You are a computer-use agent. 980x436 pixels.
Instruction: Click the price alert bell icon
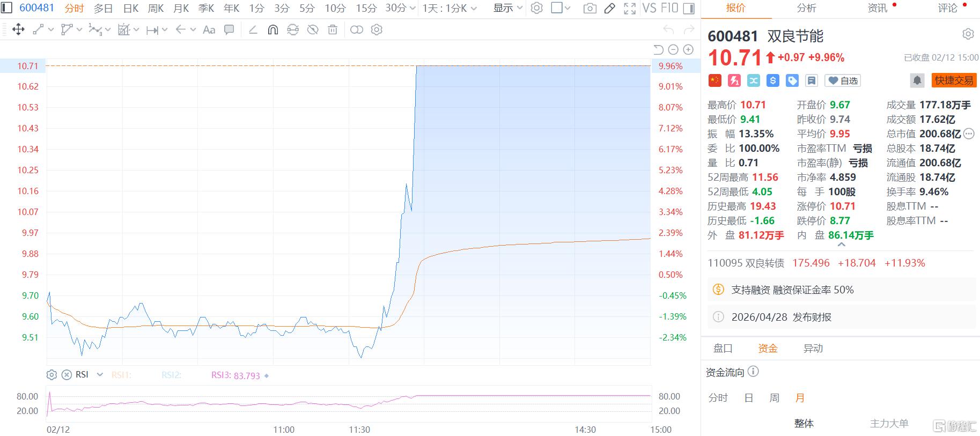(917, 80)
